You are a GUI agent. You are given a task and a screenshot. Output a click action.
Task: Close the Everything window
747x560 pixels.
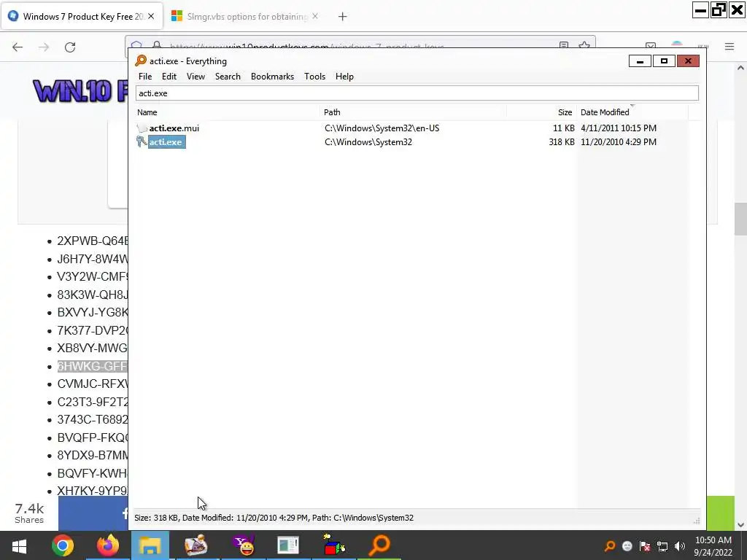point(687,61)
